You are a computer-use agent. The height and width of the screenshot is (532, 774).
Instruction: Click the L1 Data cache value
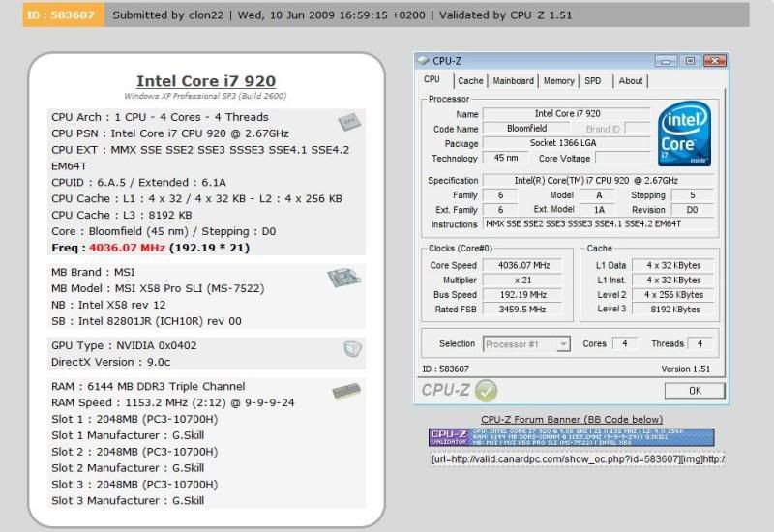(673, 265)
